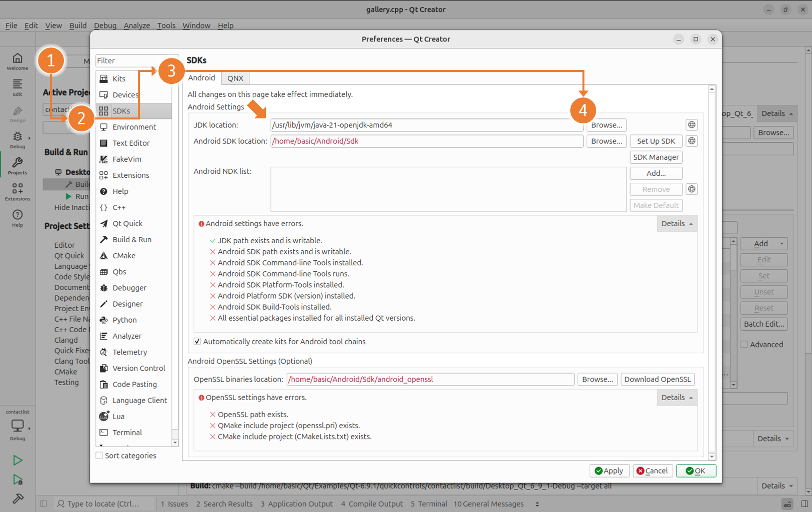This screenshot has width=812, height=512.
Task: Open the Welcome mode icon
Action: (x=17, y=61)
